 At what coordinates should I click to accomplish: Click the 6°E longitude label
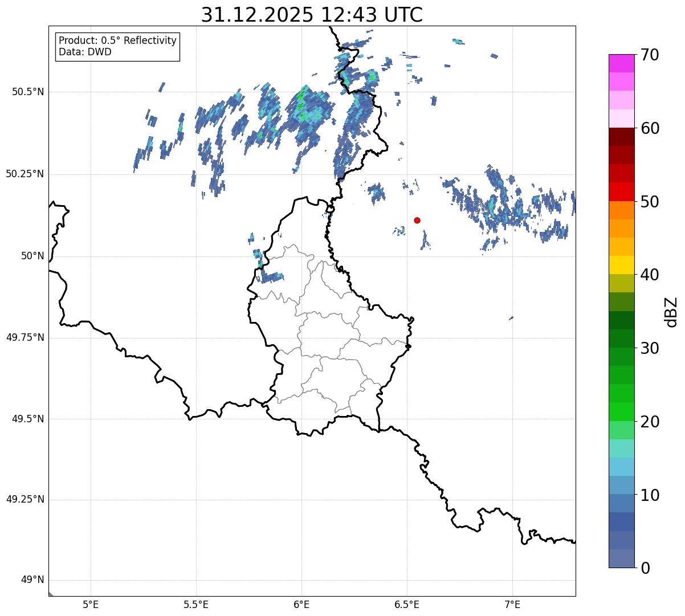pyautogui.click(x=301, y=605)
